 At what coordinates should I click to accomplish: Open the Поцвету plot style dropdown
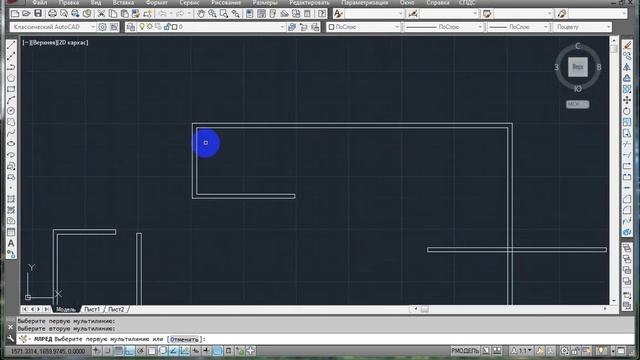pos(608,27)
